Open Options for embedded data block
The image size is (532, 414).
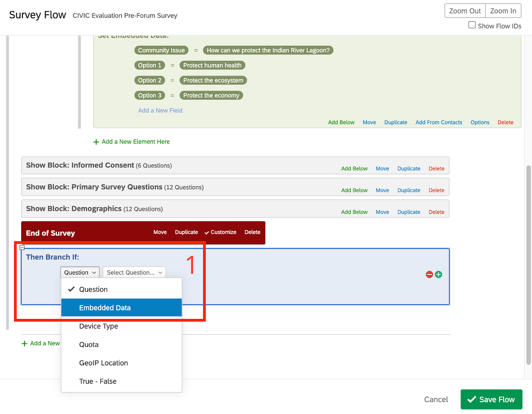tap(480, 122)
